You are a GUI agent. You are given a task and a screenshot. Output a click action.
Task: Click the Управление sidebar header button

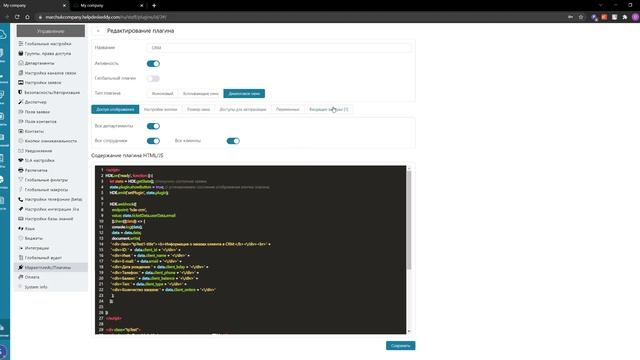tap(51, 31)
